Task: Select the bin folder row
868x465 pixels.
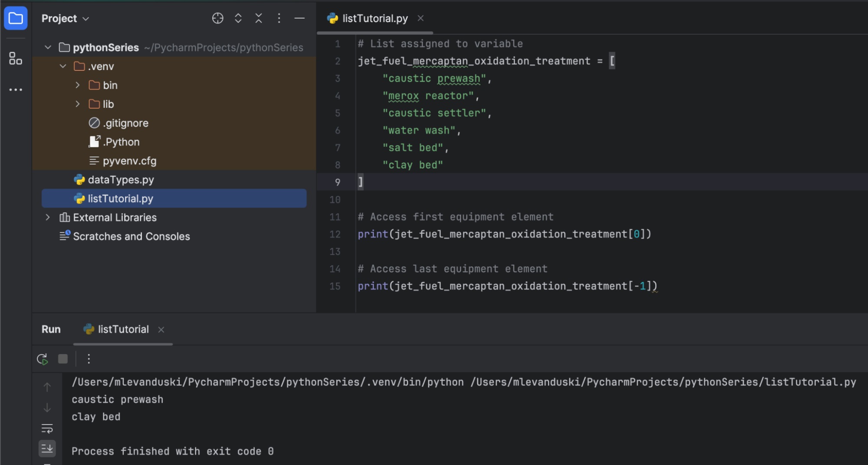Action: [x=174, y=85]
